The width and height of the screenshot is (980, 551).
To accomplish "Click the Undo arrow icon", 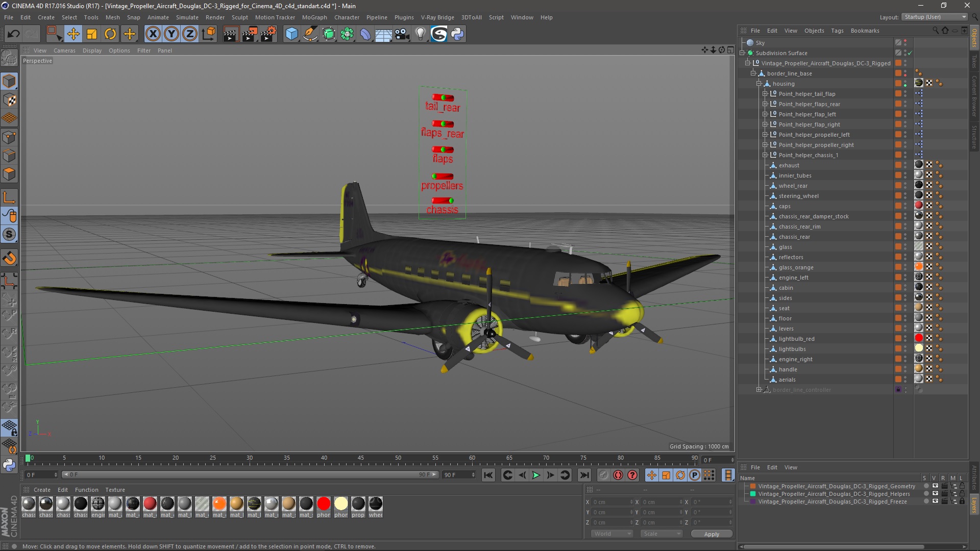I will coord(13,34).
